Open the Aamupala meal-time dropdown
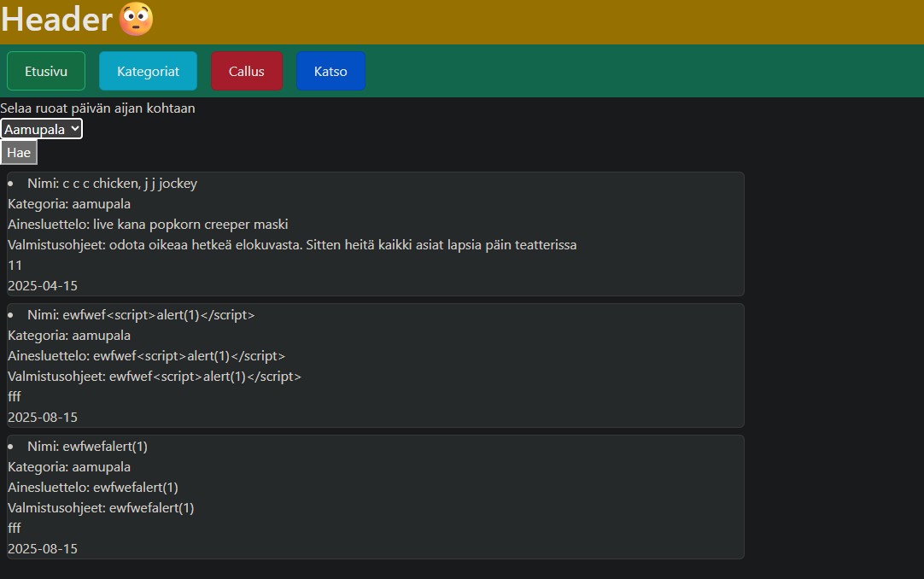924x579 pixels. pos(41,129)
